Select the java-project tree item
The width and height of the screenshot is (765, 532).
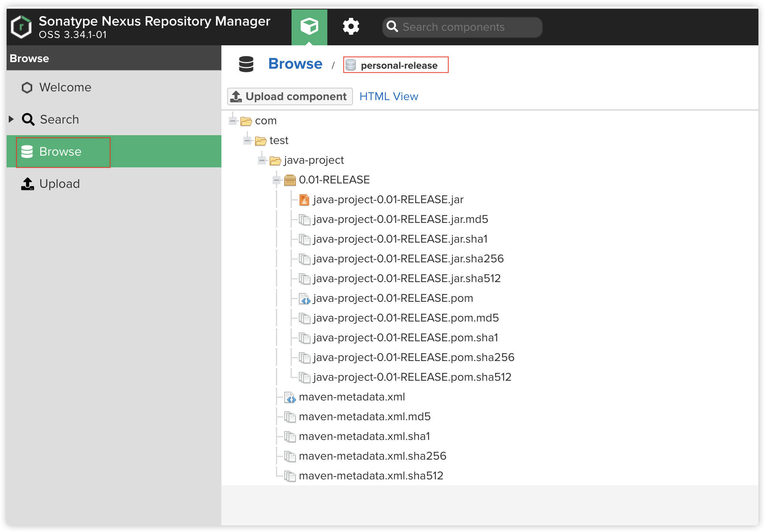tap(314, 160)
